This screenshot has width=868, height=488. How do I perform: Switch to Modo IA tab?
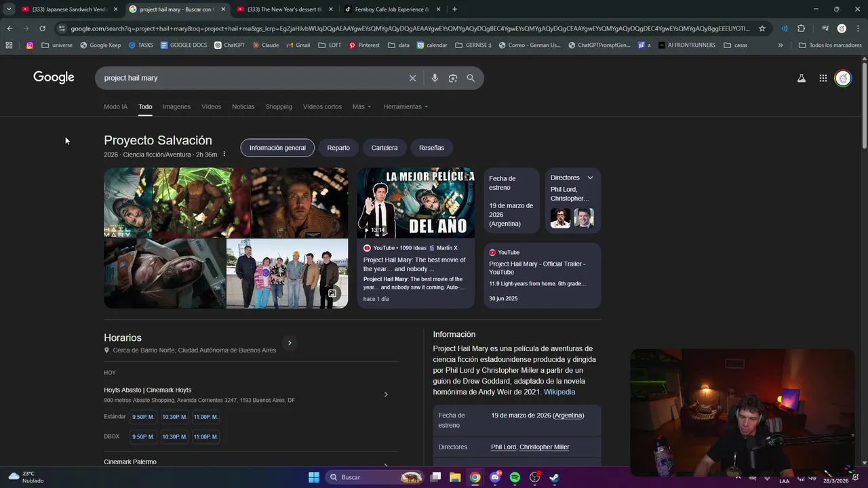(115, 106)
